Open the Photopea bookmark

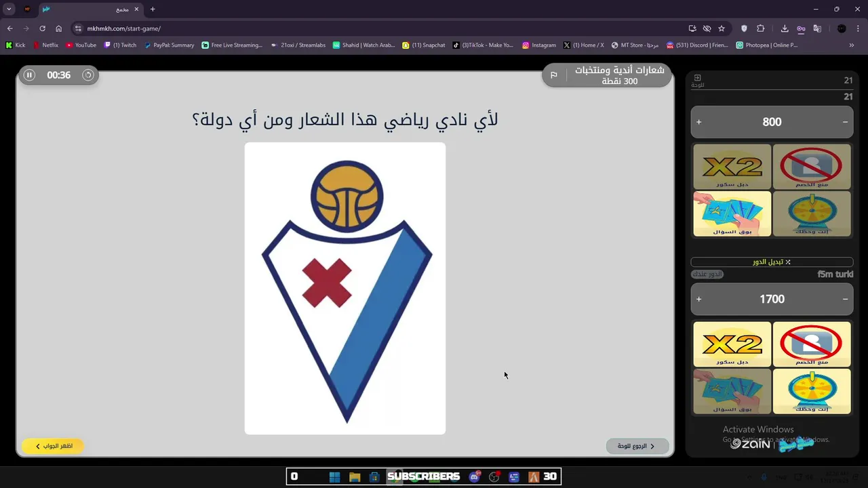click(767, 45)
